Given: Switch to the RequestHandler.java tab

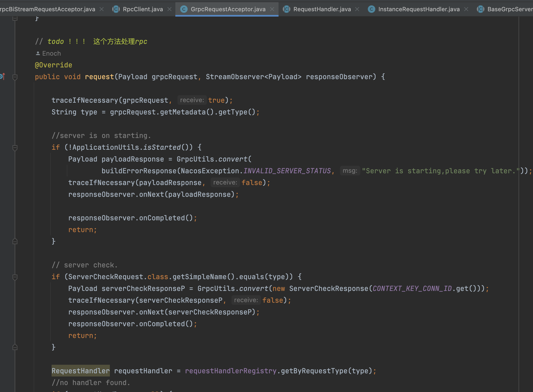Looking at the screenshot, I should click(x=322, y=9).
